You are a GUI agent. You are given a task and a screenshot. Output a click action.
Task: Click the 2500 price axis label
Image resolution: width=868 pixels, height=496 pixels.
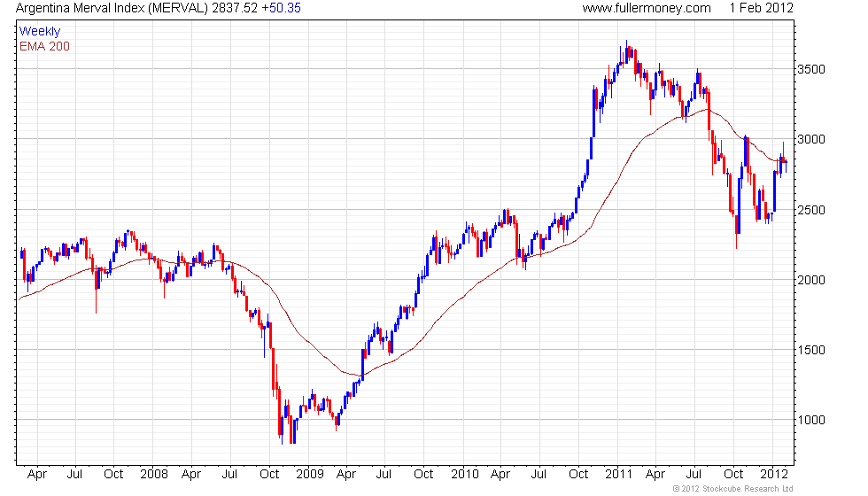[811, 210]
